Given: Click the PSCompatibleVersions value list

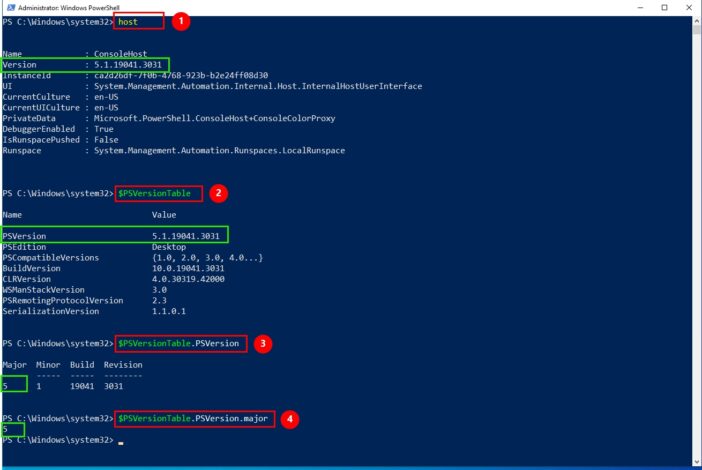Looking at the screenshot, I should tap(207, 257).
